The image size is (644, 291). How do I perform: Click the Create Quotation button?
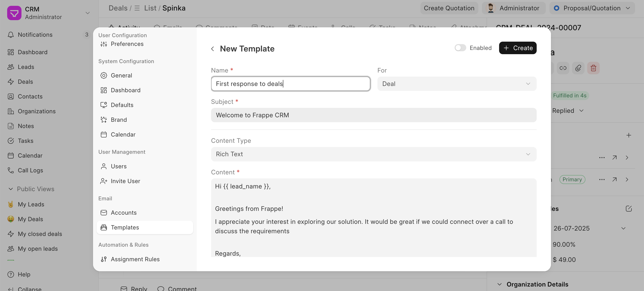tap(449, 8)
